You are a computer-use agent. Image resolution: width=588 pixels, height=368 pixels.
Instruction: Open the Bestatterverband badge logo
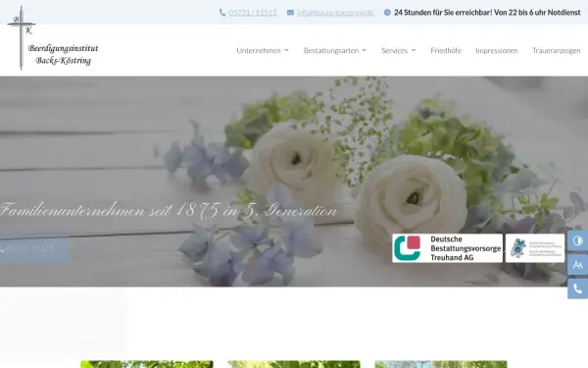pyautogui.click(x=535, y=248)
